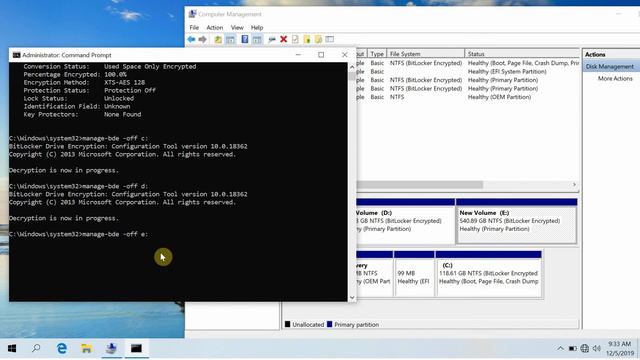Click Computer Management taskbar icon

(111, 348)
